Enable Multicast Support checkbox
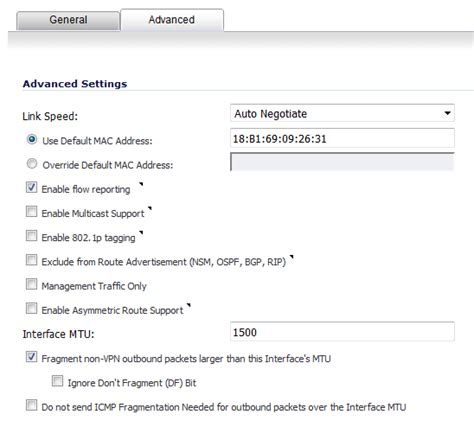The image size is (474, 427). [31, 211]
